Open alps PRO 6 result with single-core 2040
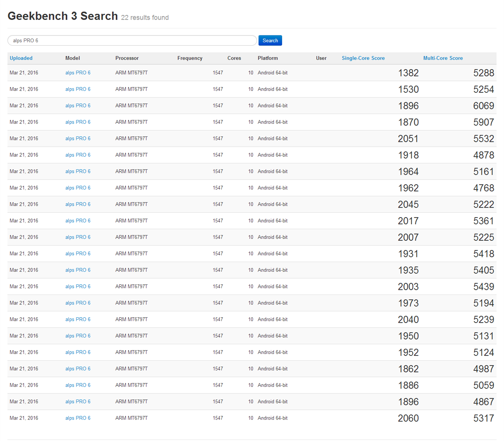The width and height of the screenshot is (504, 441). coord(78,319)
